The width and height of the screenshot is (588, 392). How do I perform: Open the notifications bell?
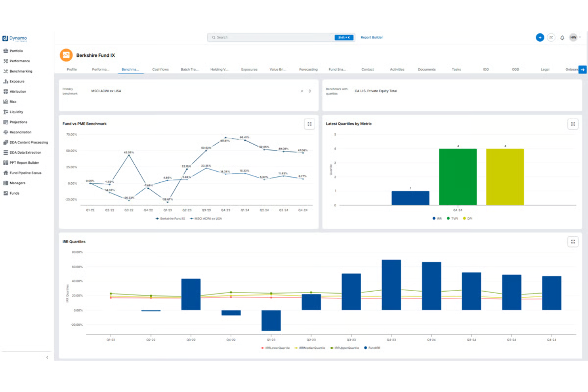pos(562,38)
